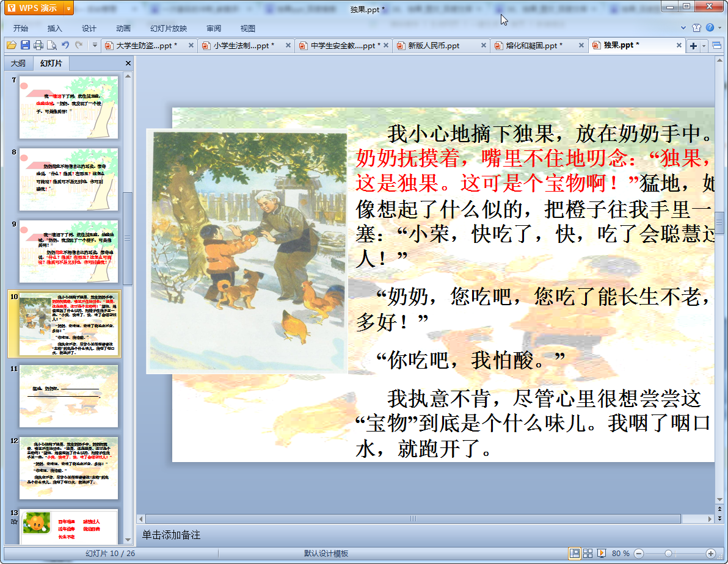
Task: Click thumbnail pane scroll down arrow
Action: pos(128,540)
